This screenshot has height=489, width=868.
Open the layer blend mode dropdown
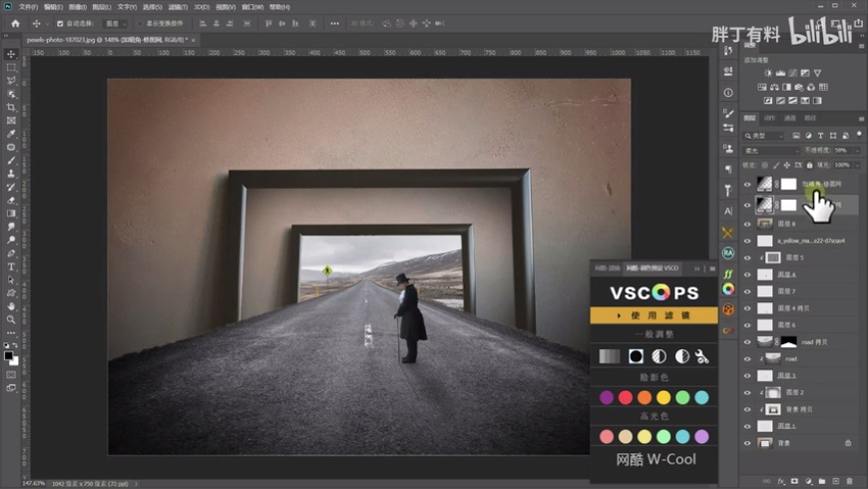pyautogui.click(x=771, y=151)
